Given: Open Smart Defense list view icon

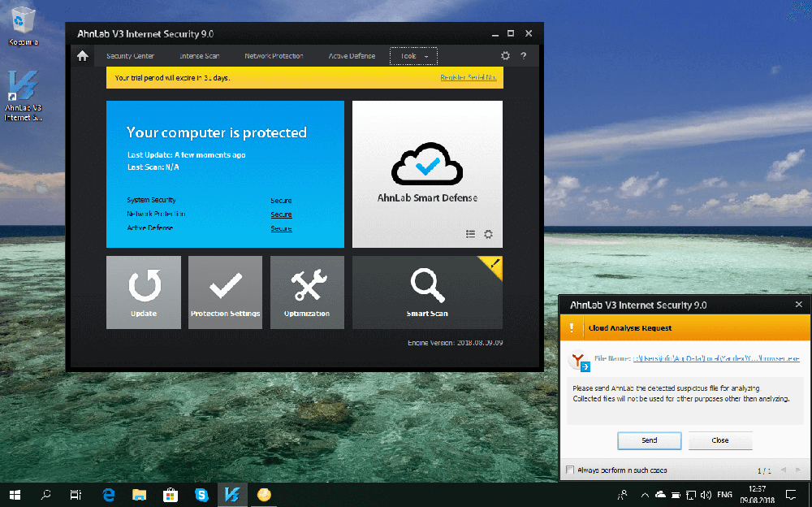Looking at the screenshot, I should click(x=471, y=234).
